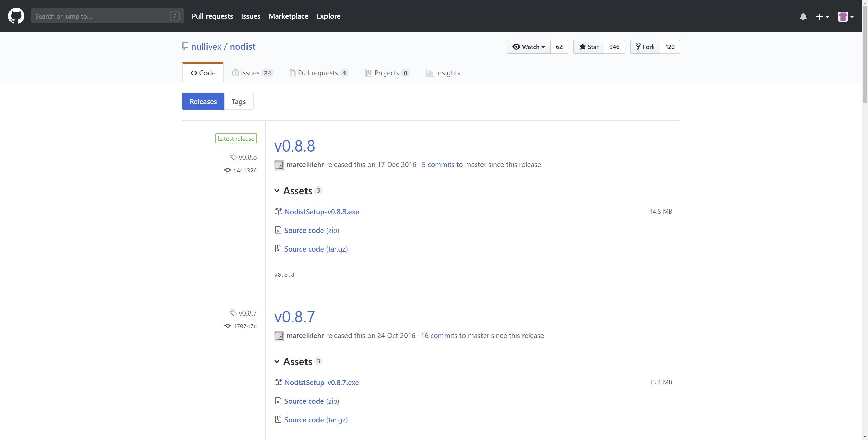This screenshot has width=868, height=440.
Task: Switch to the Insights tab
Action: (443, 73)
